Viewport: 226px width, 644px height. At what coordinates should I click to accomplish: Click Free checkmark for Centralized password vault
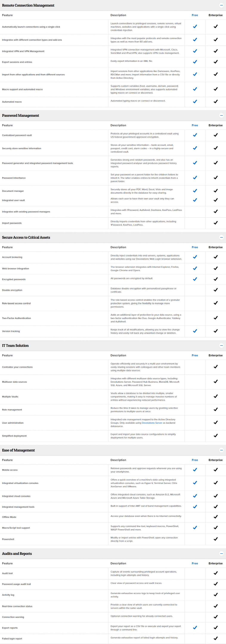(195, 135)
